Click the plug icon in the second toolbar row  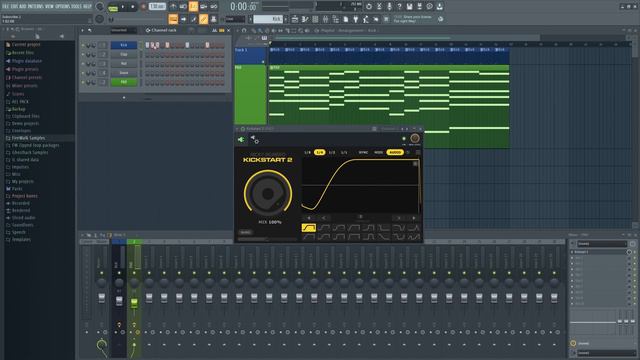(356, 19)
